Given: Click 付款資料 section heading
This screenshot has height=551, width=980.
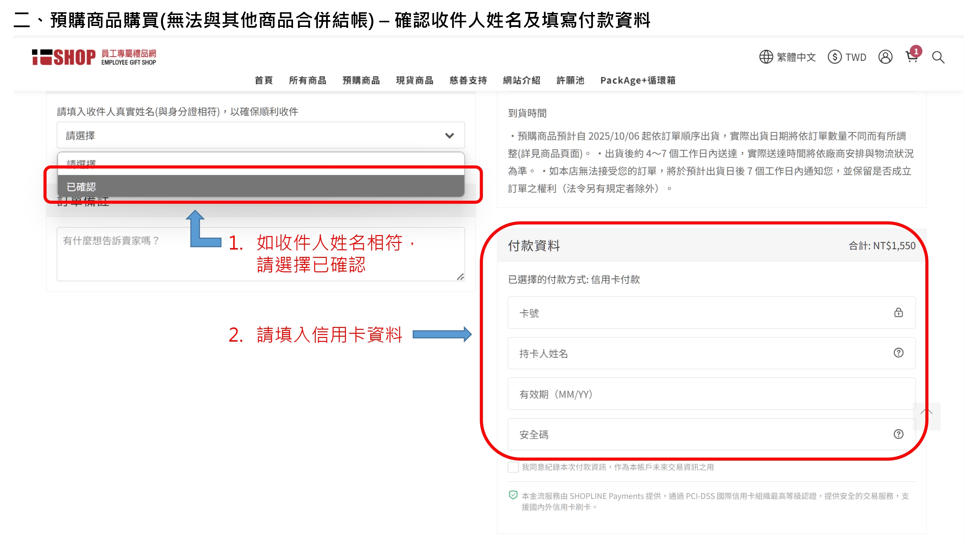Looking at the screenshot, I should 534,246.
